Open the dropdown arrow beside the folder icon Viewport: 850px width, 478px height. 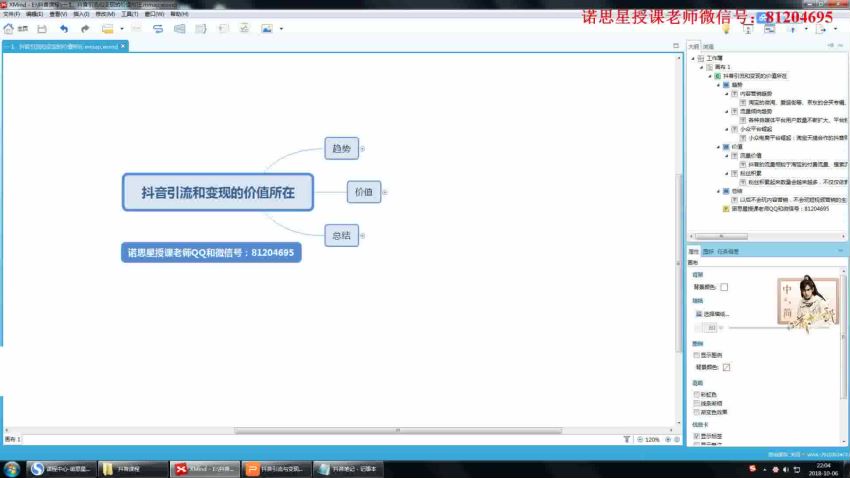pos(122,29)
